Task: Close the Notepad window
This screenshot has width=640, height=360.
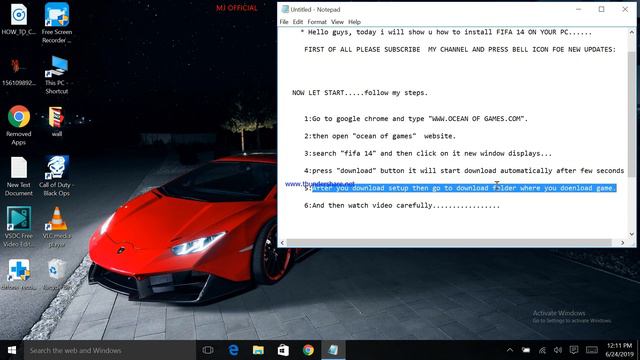Action: (x=625, y=9)
